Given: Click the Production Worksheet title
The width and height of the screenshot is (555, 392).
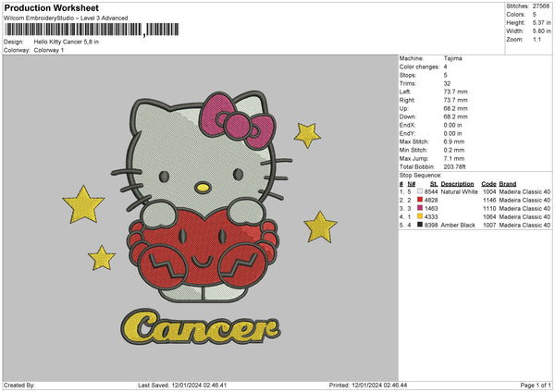Looking at the screenshot, I should (x=51, y=7).
